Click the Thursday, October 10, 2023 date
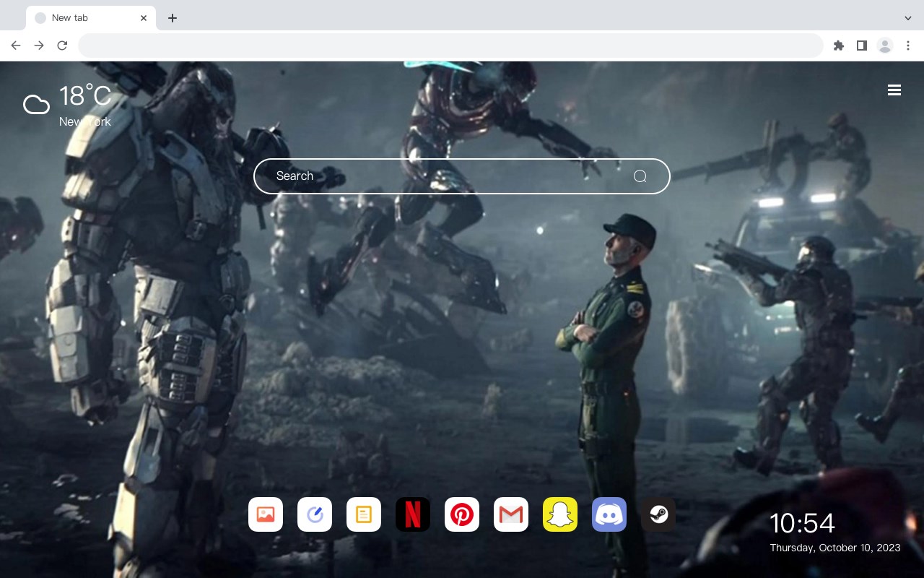The width and height of the screenshot is (924, 578). (x=835, y=548)
